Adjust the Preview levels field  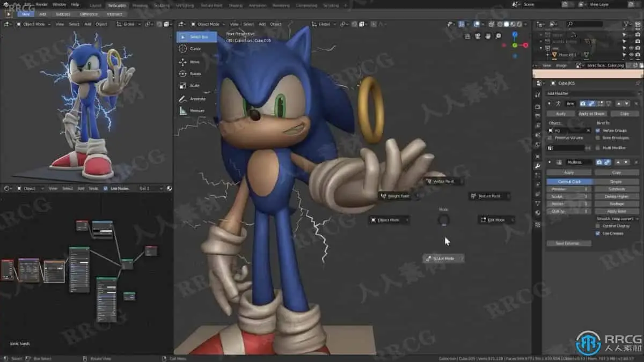point(569,189)
